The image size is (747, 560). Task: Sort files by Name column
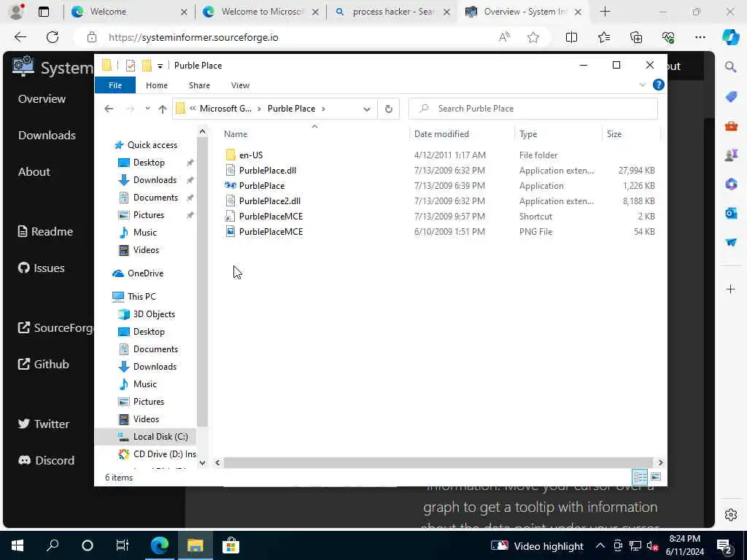236,134
